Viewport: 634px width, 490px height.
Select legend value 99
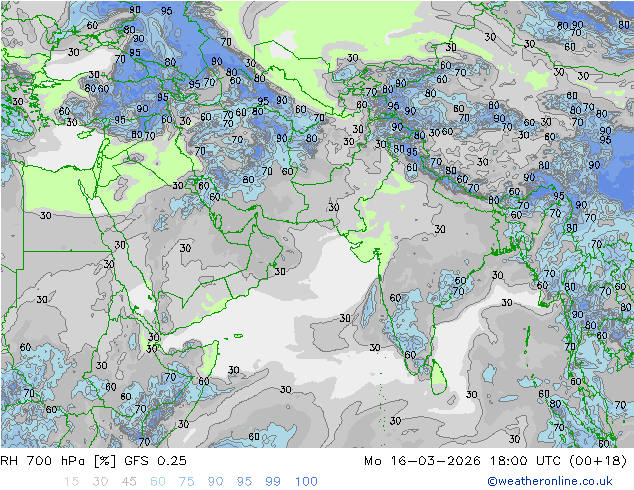click(x=273, y=481)
